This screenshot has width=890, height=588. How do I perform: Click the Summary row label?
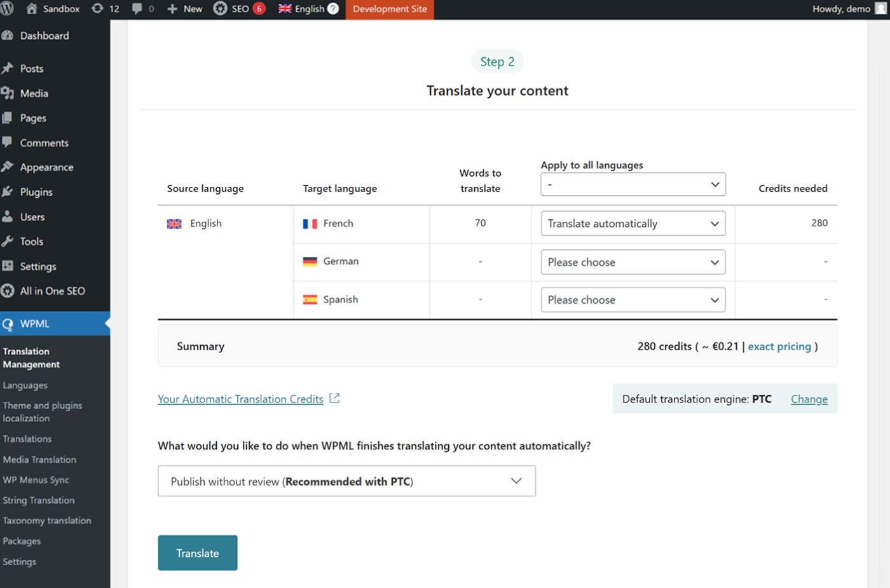(x=200, y=346)
